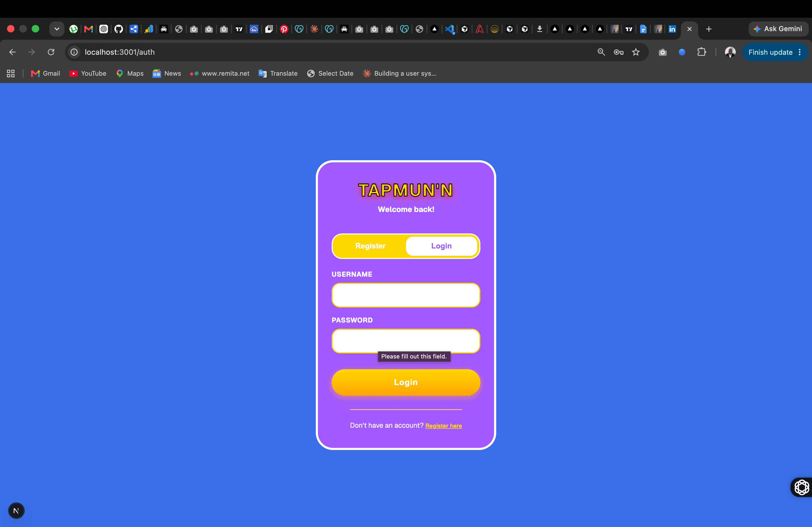Go forward to the next page
The width and height of the screenshot is (812, 527).
[x=32, y=52]
